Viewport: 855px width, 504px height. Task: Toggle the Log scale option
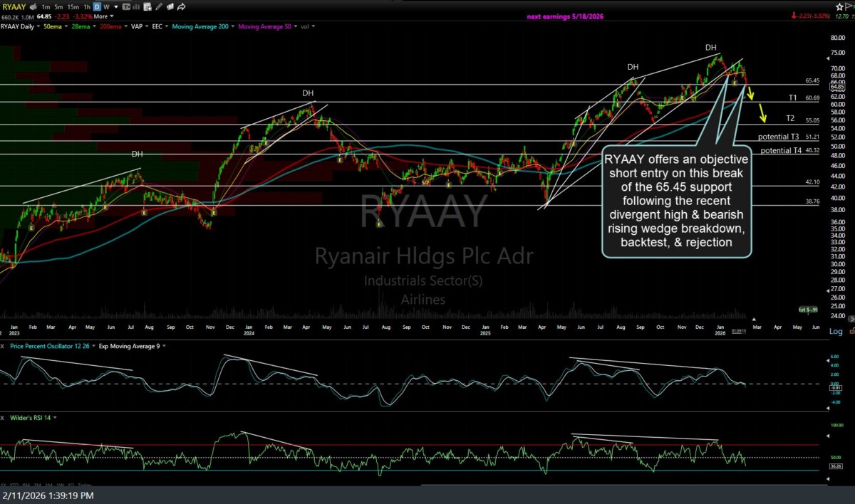[836, 332]
